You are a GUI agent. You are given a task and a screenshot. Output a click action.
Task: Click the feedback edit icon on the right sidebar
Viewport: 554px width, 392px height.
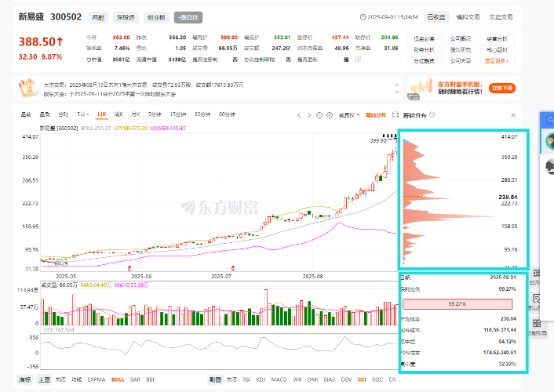click(536, 299)
